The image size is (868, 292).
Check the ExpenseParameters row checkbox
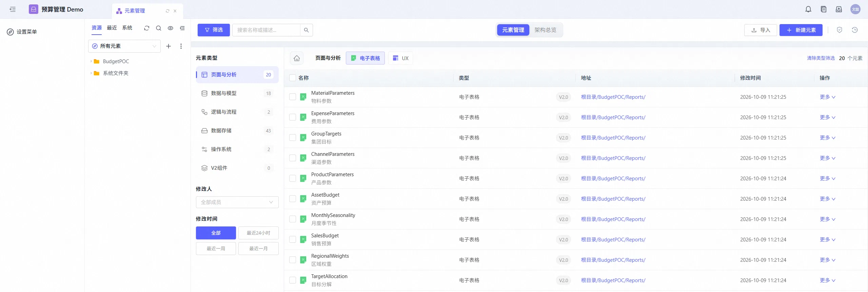(x=293, y=117)
